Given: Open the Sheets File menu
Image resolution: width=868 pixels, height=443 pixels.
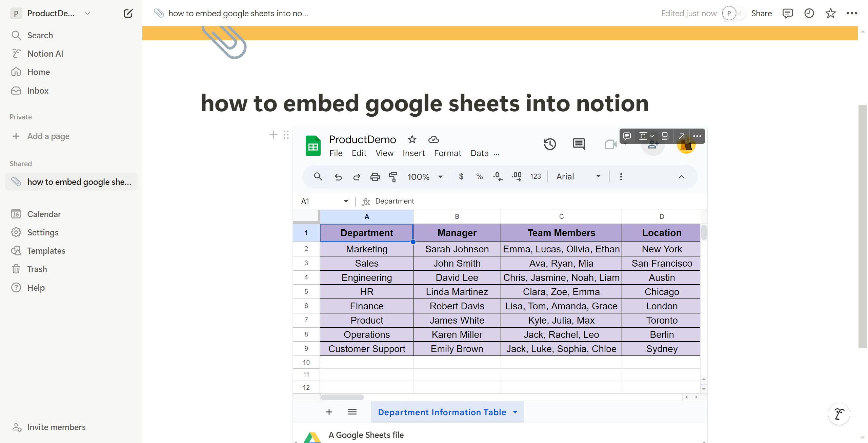Looking at the screenshot, I should 336,153.
